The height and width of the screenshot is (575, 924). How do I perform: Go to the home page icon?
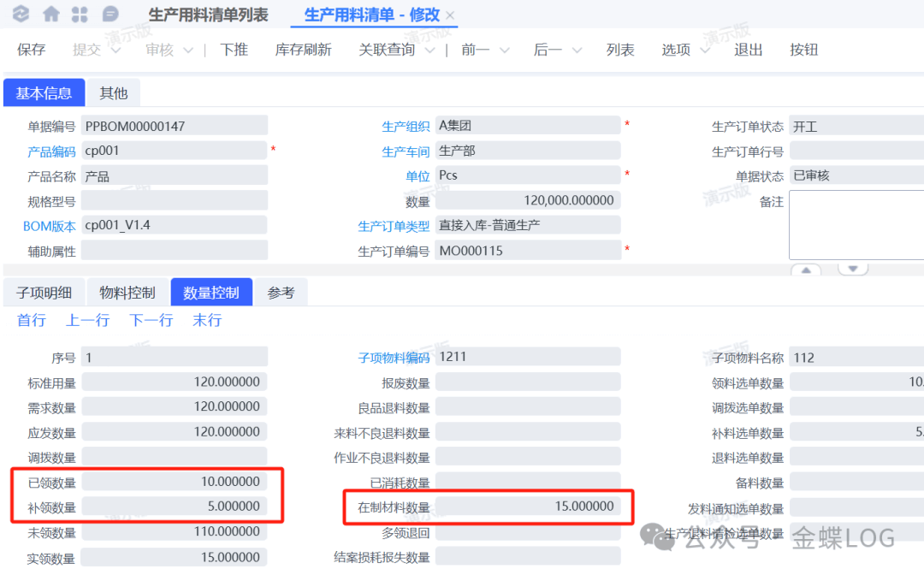tap(51, 15)
